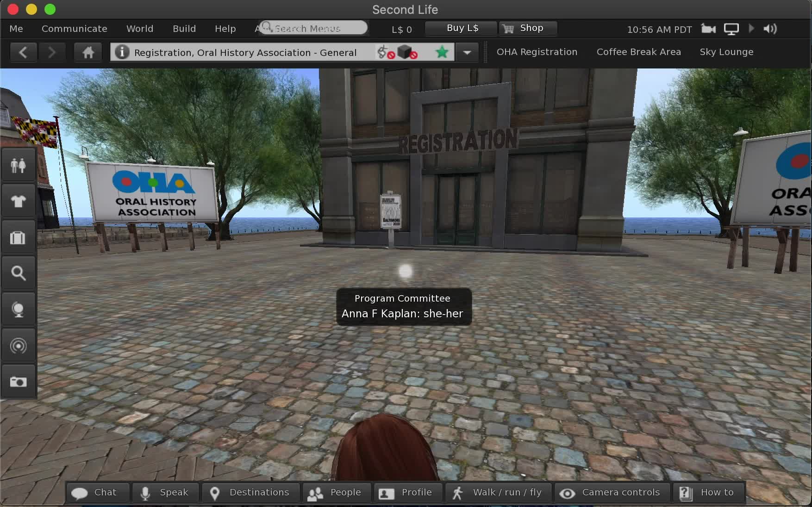Teleport home using the house icon
This screenshot has width=812, height=507.
coord(88,52)
